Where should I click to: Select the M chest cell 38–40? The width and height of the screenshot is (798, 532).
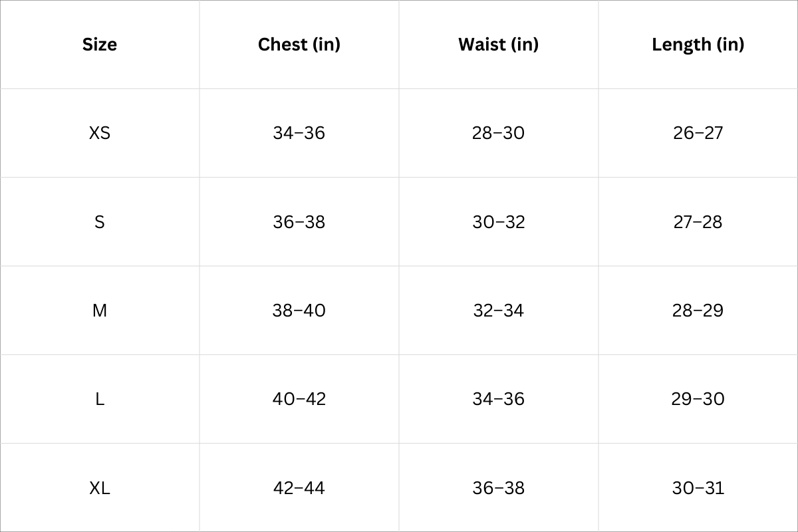click(299, 311)
